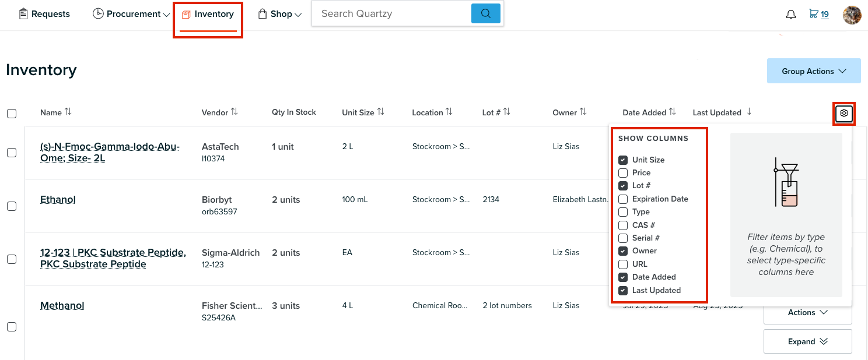
Task: Go to the Inventory tab
Action: 208,14
